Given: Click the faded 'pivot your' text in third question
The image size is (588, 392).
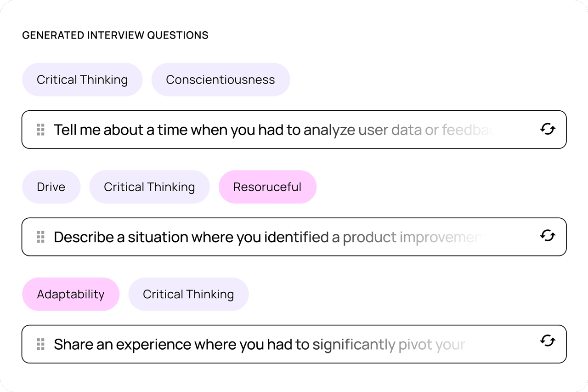Looking at the screenshot, I should click(432, 344).
